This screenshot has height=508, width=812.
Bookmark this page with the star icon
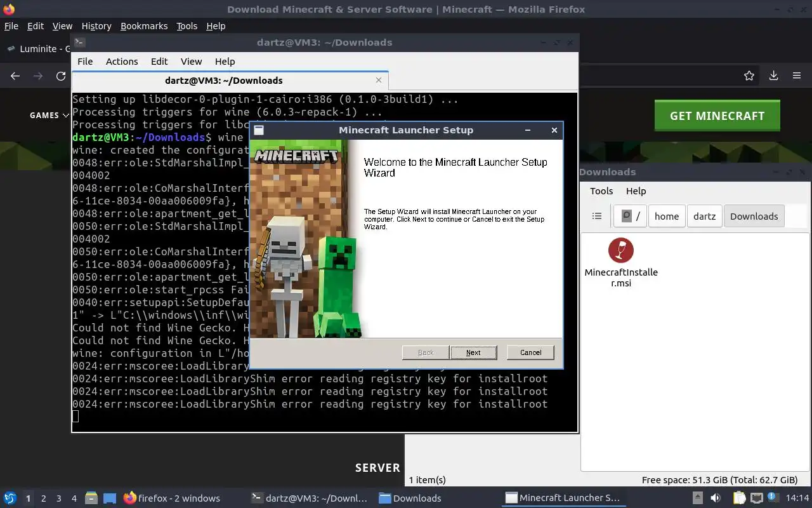point(749,76)
